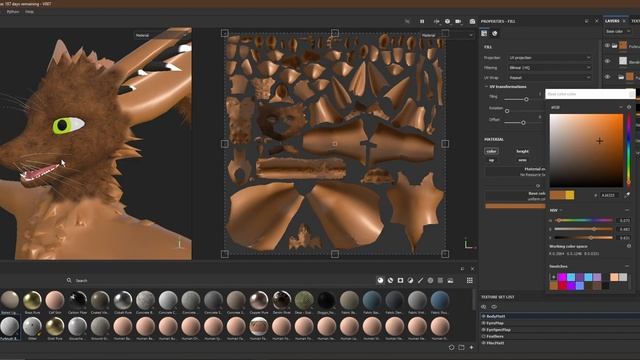640x360 pixels.
Task: Add current color to swatches with plus
Action: pos(554,277)
